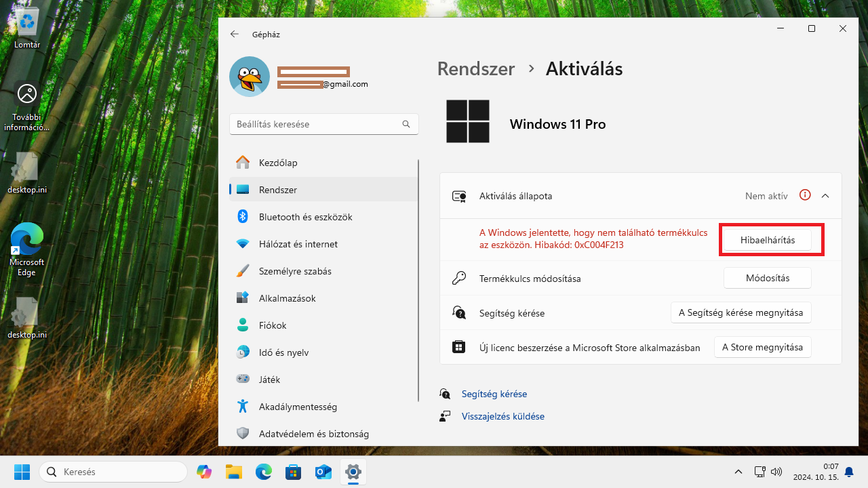Open Személyre szabás settings

[x=323, y=271]
